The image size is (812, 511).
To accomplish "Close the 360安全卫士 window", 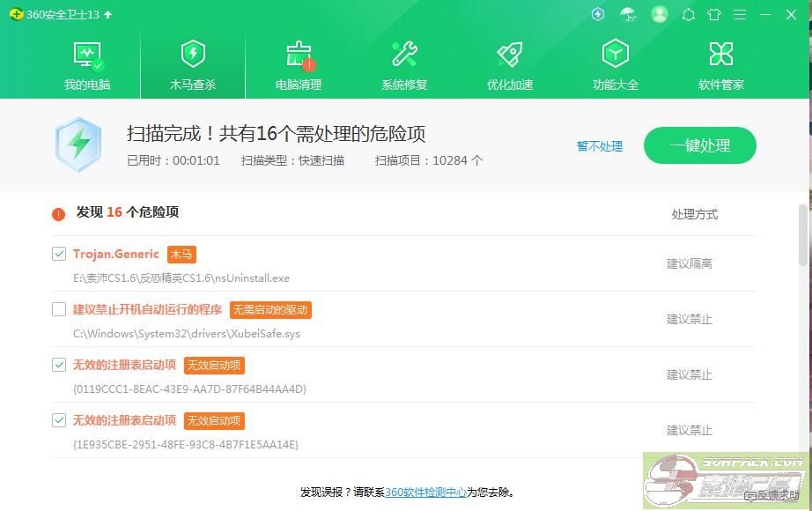I will point(791,14).
